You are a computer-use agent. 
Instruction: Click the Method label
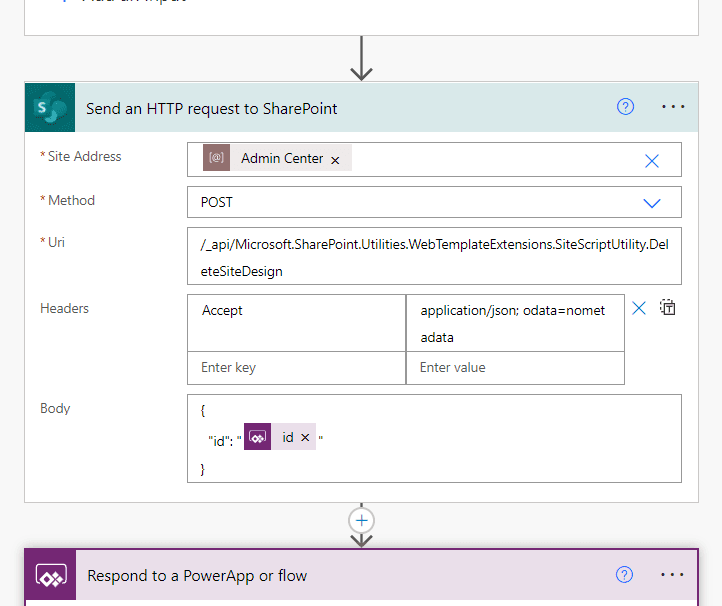tap(71, 200)
